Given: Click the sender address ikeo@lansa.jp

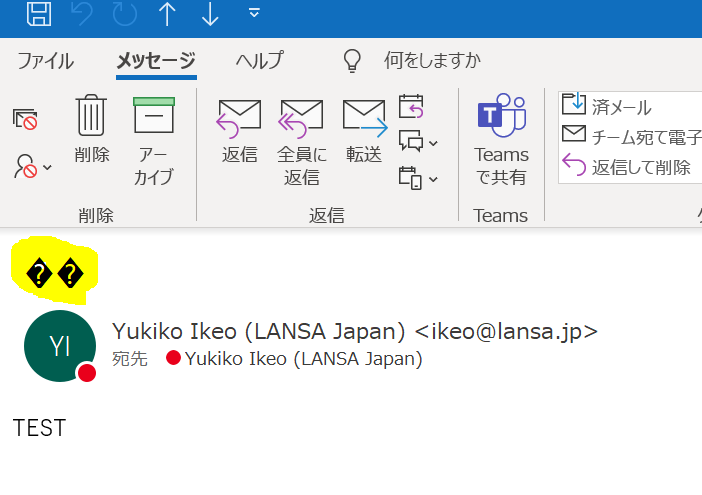Looking at the screenshot, I should point(506,332).
